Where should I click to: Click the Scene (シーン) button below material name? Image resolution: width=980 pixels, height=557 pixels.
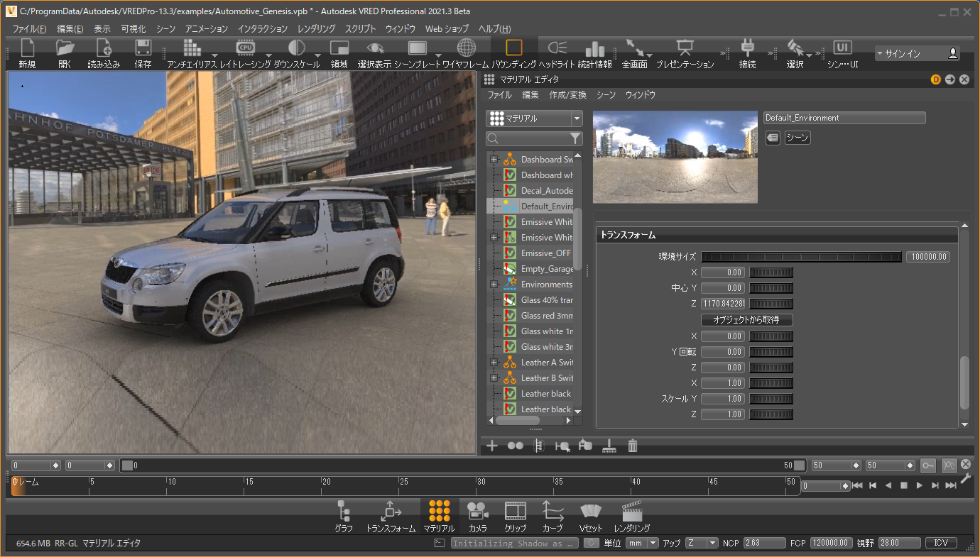coord(797,138)
